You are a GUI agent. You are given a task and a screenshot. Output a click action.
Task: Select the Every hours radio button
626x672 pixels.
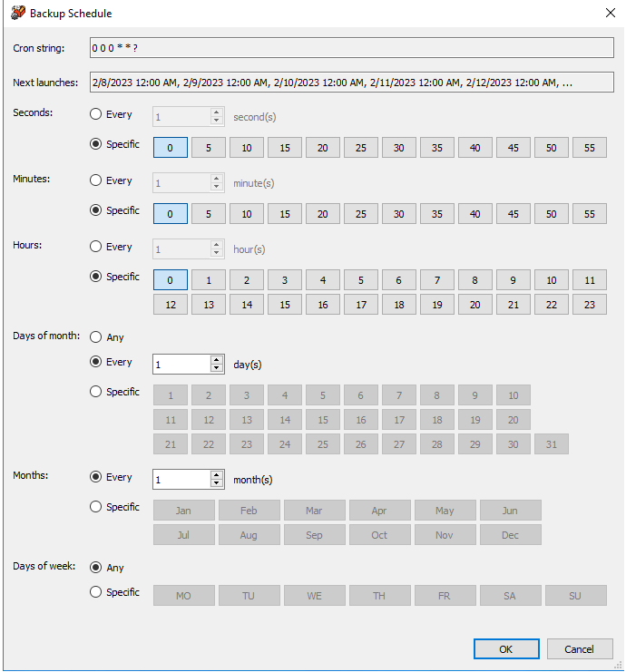point(95,247)
